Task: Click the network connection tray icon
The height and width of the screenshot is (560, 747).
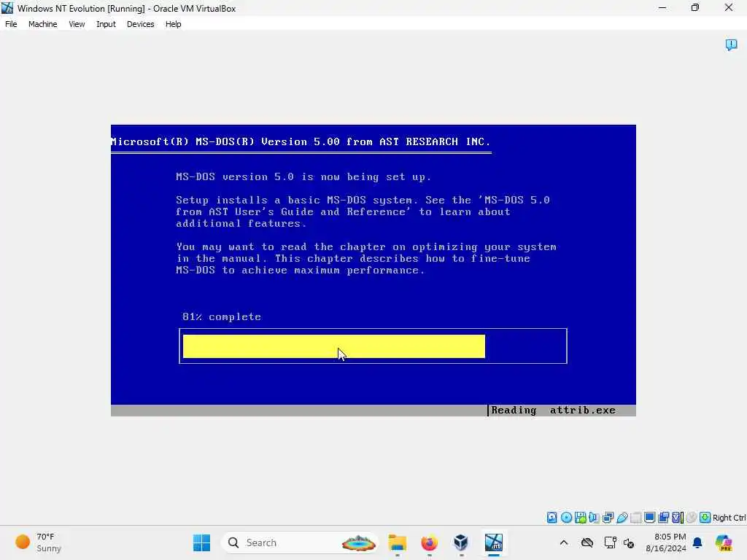Action: coord(610,542)
